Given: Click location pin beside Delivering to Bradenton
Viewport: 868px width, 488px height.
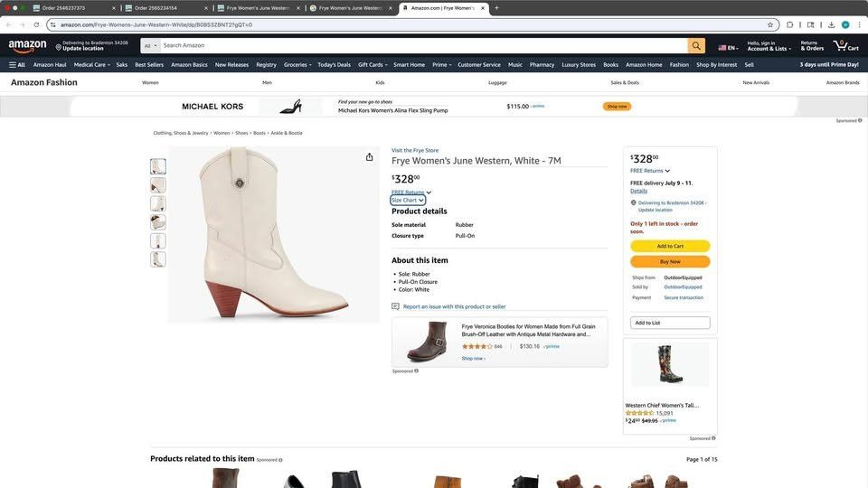Looking at the screenshot, I should [633, 202].
